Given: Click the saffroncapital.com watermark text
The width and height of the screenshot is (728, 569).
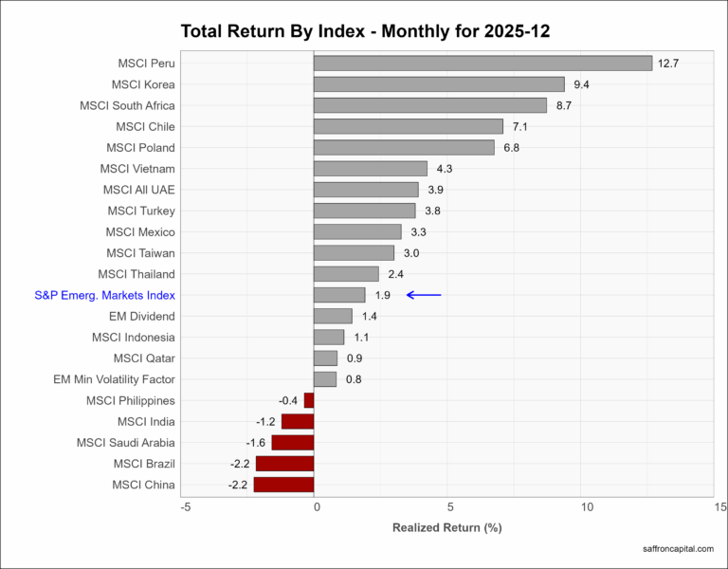Looking at the screenshot, I should (677, 548).
